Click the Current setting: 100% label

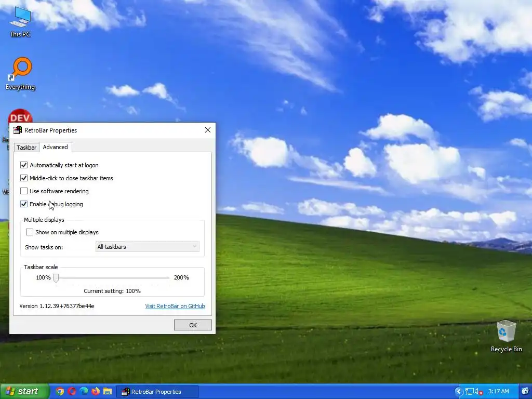112,291
